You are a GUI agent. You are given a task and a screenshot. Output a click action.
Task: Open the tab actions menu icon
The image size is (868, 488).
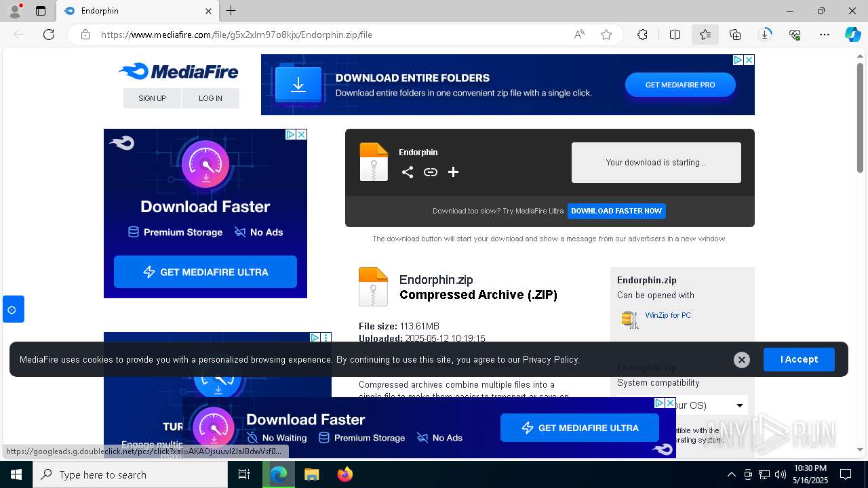41,11
